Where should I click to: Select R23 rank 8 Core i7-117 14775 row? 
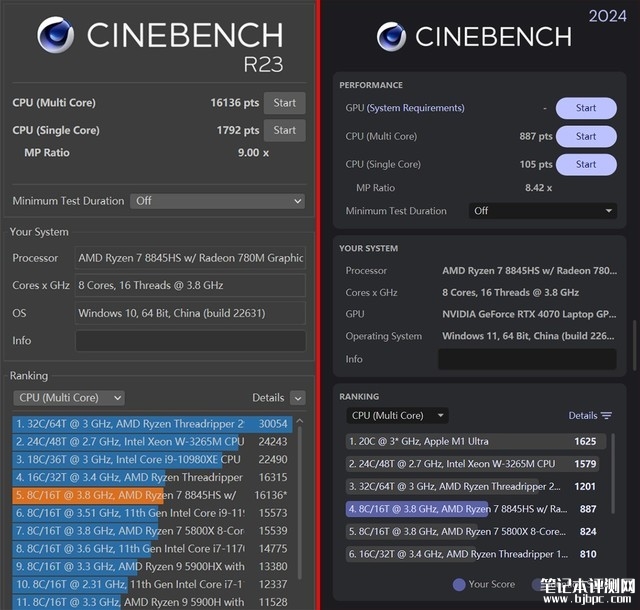(152, 549)
